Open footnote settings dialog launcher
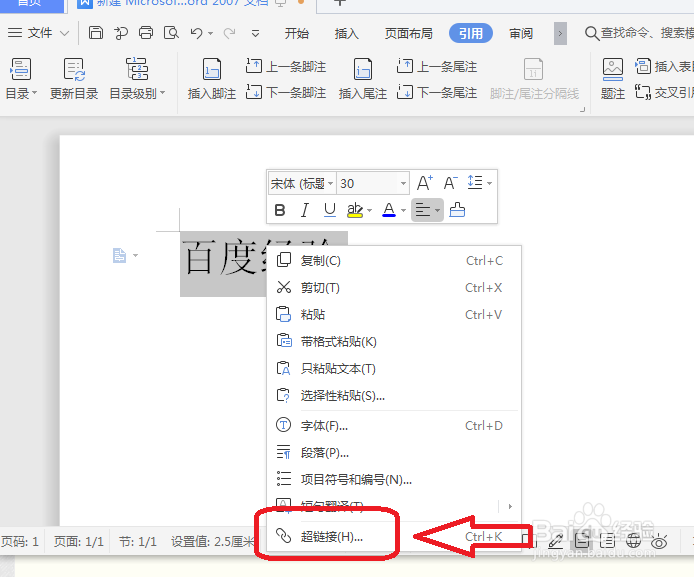Image resolution: width=694 pixels, height=577 pixels. pos(582,109)
